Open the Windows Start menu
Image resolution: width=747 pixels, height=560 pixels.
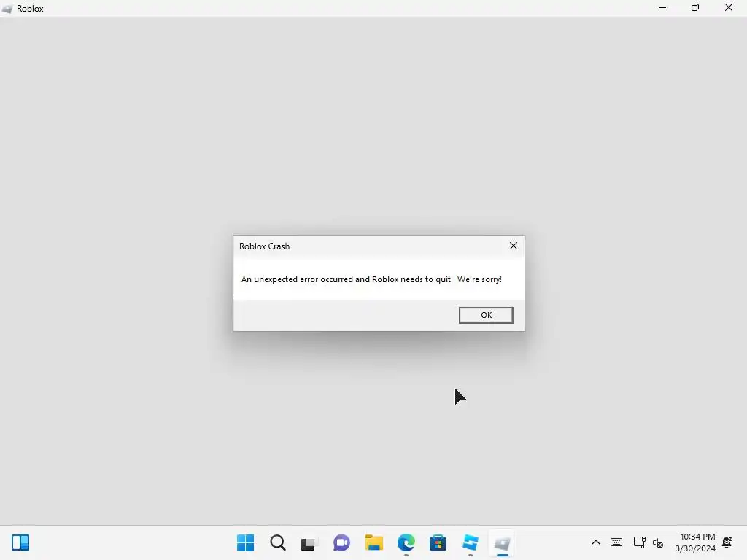pyautogui.click(x=245, y=542)
